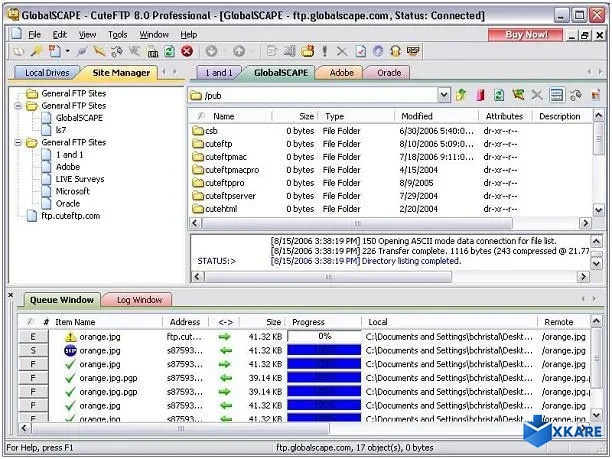Switch to the Log Window tab
Image resolution: width=612 pixels, height=459 pixels.
click(x=139, y=299)
